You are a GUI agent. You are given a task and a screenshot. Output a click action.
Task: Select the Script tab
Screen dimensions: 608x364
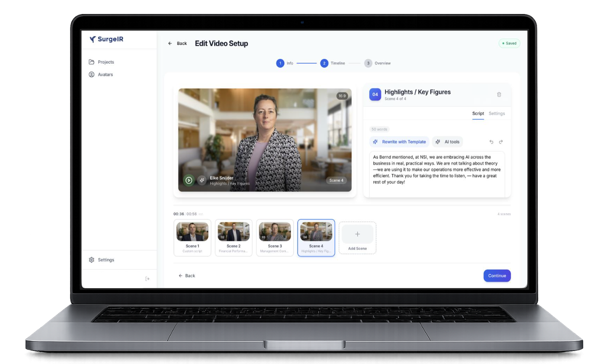(x=478, y=113)
